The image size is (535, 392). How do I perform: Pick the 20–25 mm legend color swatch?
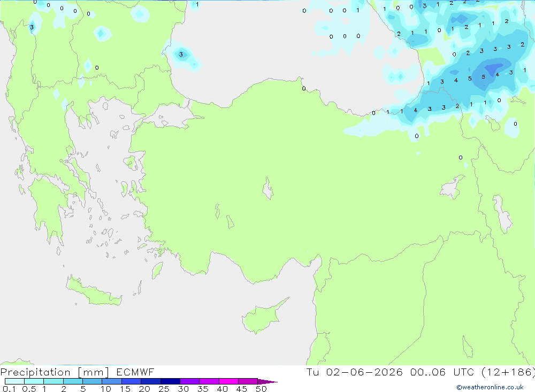(151, 381)
